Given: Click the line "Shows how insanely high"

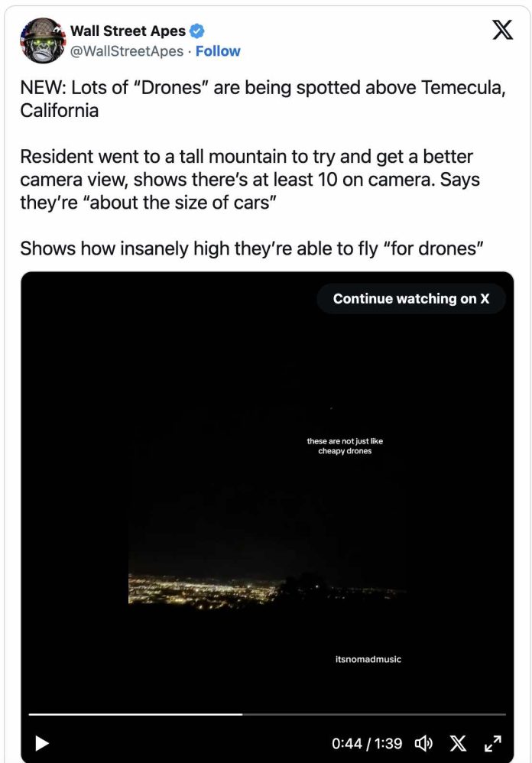Looking at the screenshot, I should click(253, 248).
